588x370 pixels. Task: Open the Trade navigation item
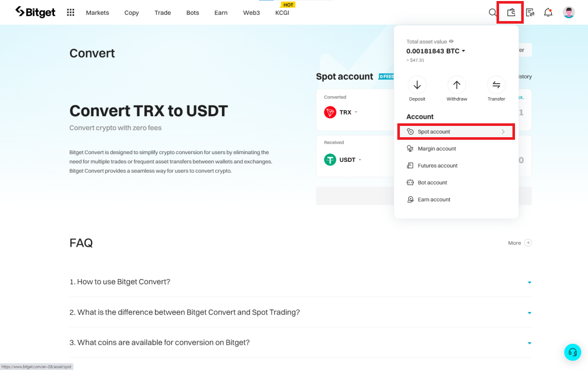(163, 13)
